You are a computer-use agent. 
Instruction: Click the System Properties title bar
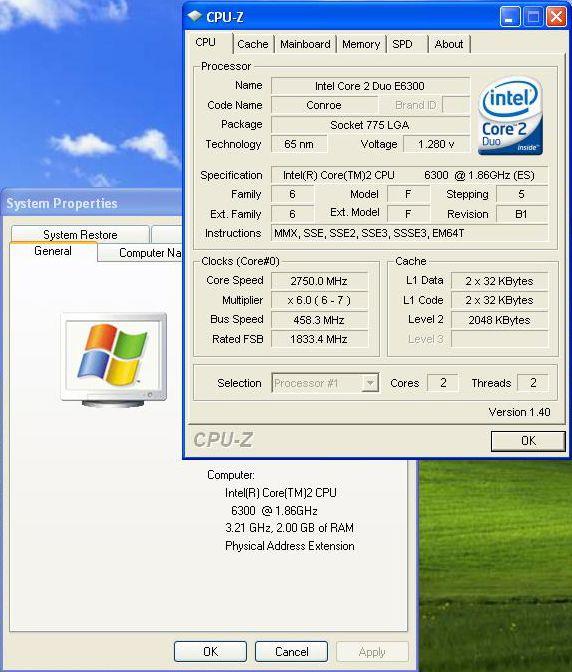tap(92, 203)
